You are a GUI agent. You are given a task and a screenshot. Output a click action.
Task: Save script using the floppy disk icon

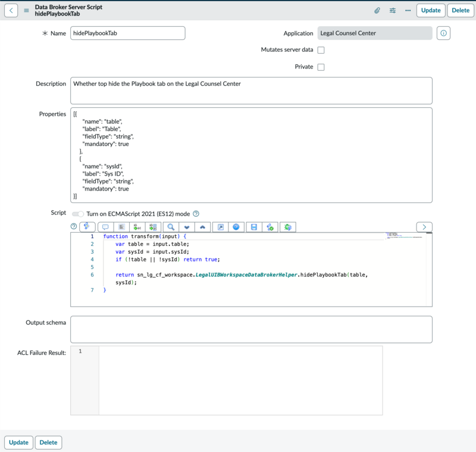click(254, 227)
